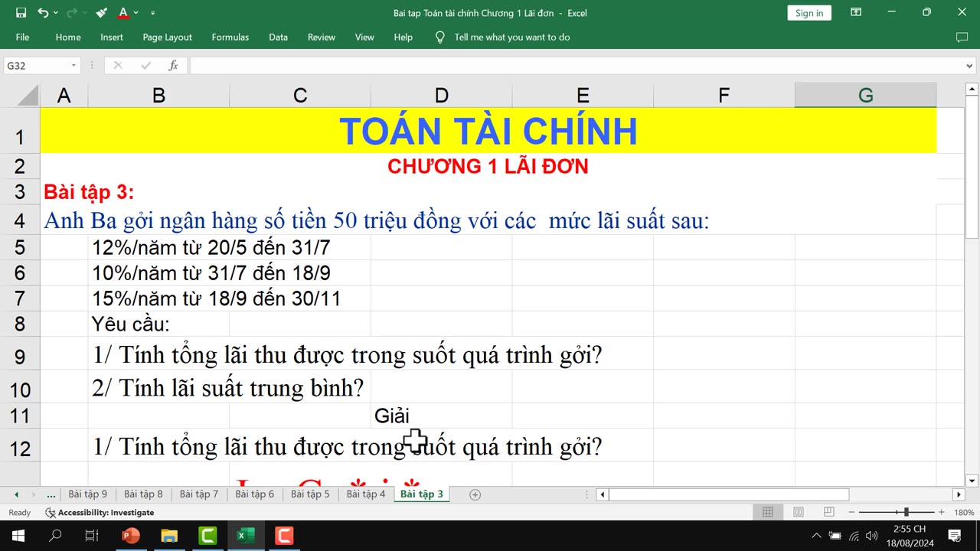Switch to the Formulas tab

[230, 37]
